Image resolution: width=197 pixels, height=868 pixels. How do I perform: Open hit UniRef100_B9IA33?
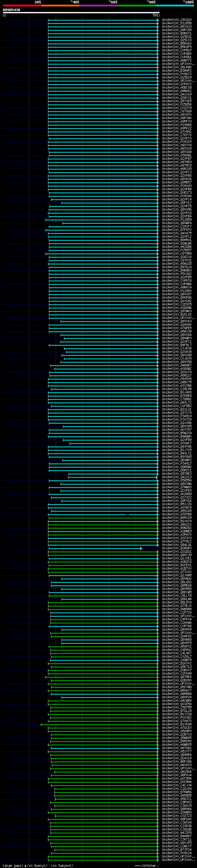[x=177, y=26]
